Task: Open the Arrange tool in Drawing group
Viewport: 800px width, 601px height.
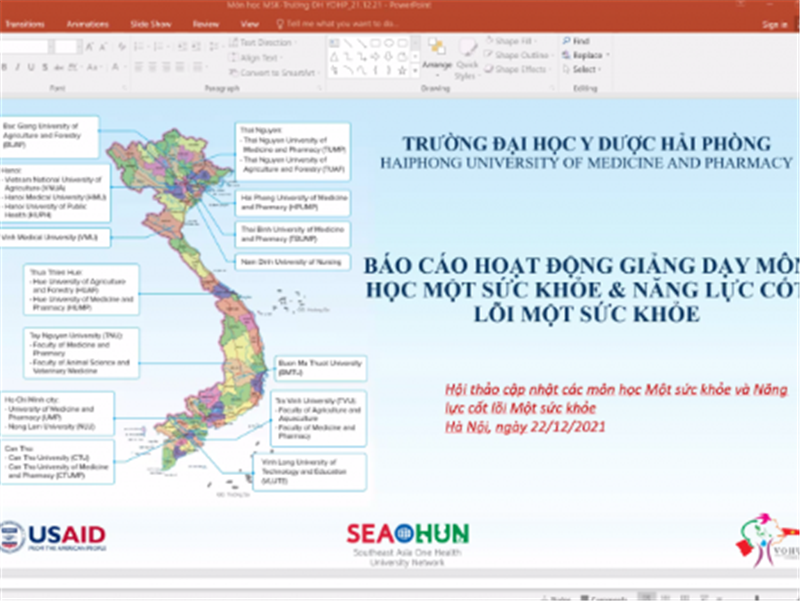Action: click(x=436, y=50)
